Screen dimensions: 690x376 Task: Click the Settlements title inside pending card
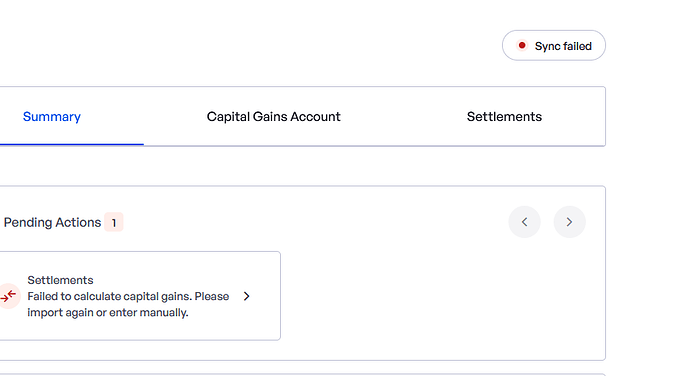click(x=60, y=280)
